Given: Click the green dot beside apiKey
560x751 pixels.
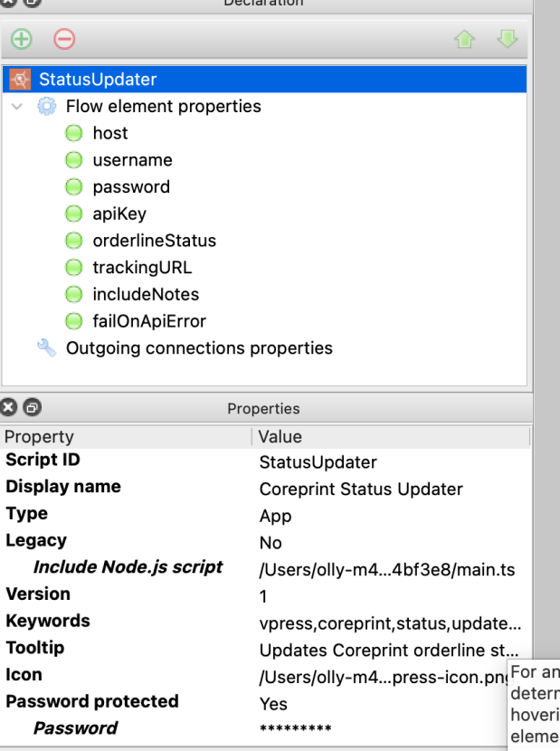Looking at the screenshot, I should tap(74, 214).
